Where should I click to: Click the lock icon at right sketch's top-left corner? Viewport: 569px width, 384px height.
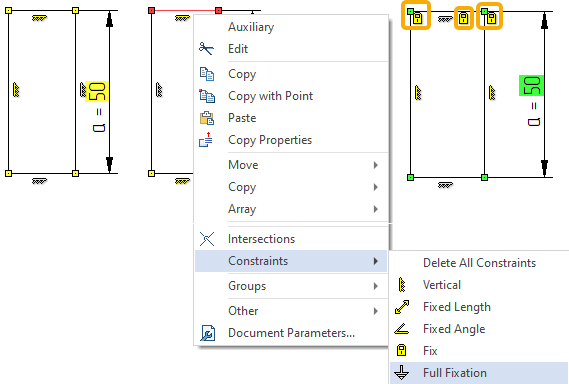click(418, 18)
